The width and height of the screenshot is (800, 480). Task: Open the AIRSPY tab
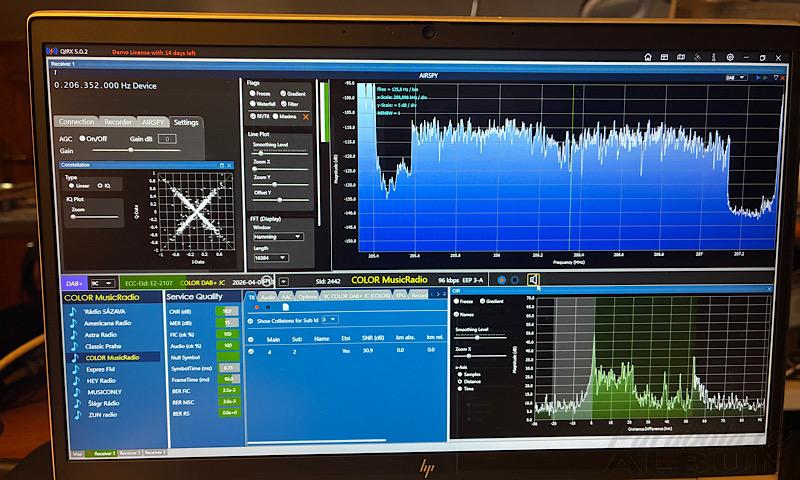tap(154, 122)
